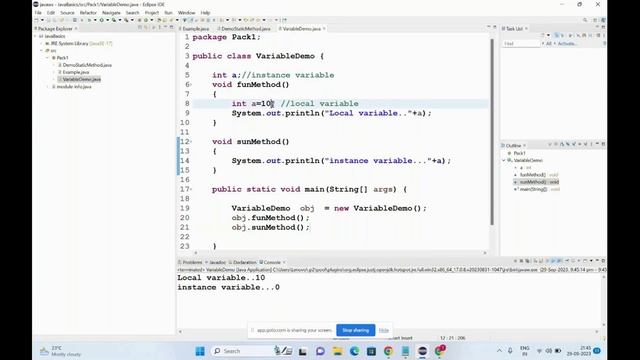
Task: Click Eclipse icon in taskbar
Action: point(422,351)
